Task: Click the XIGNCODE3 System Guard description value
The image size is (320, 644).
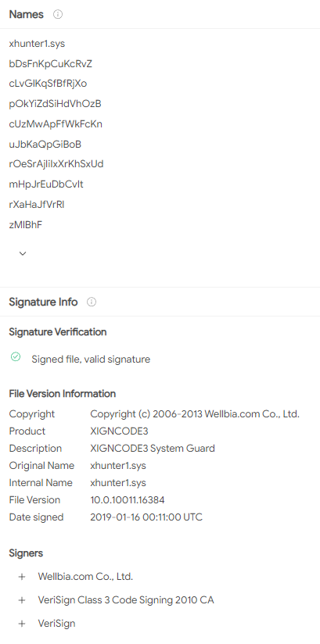Action: (153, 448)
